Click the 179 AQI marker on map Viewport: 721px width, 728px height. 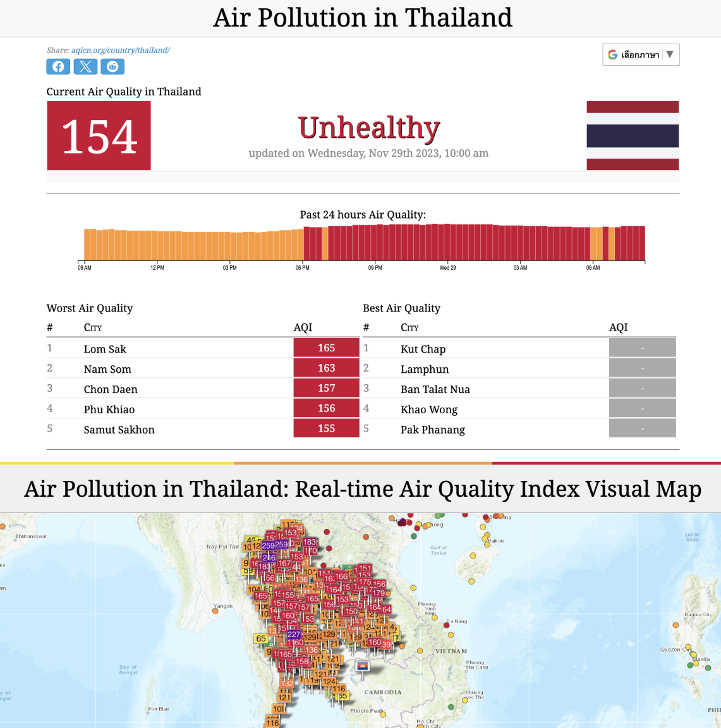378,593
